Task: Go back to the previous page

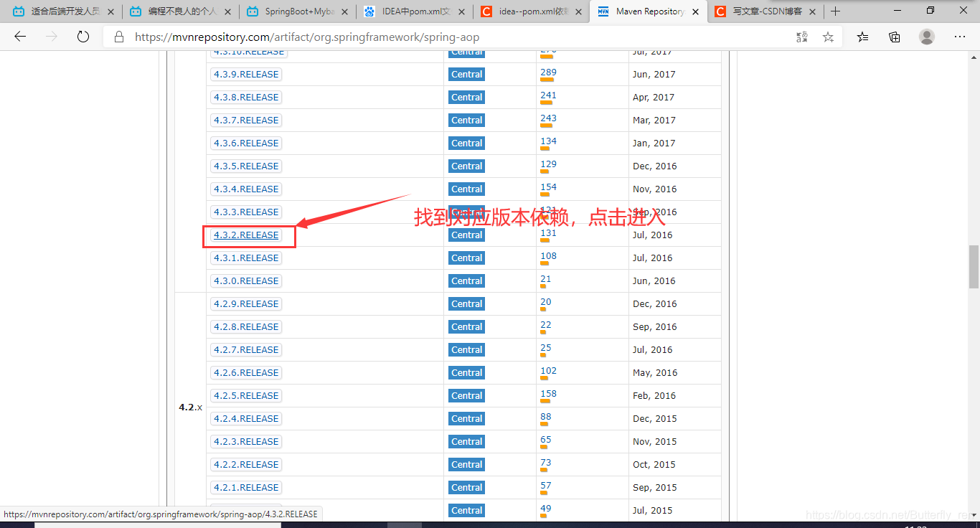Action: click(20, 37)
